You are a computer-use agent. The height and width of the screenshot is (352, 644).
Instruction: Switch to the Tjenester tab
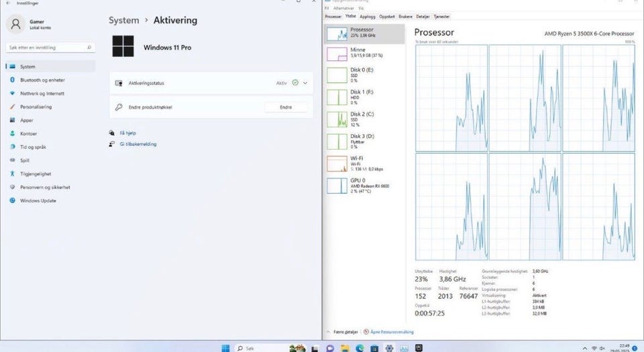tap(441, 17)
